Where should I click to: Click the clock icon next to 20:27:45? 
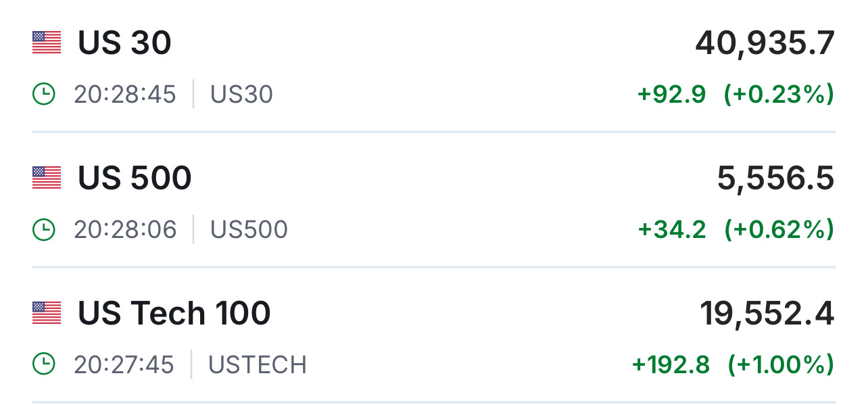pos(44,364)
